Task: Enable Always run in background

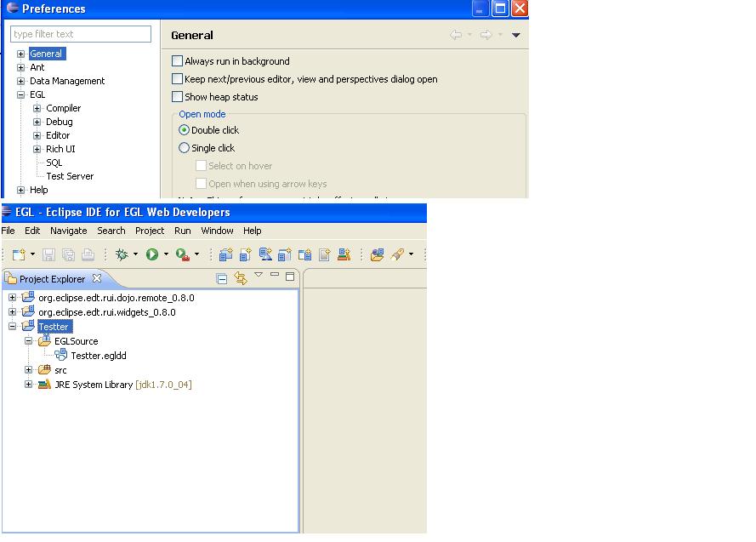Action: pyautogui.click(x=178, y=60)
